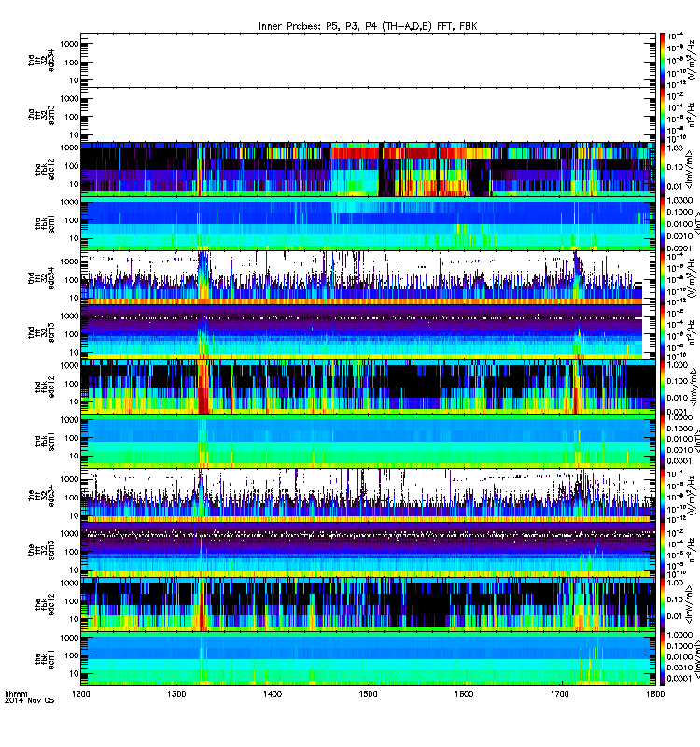Click the color bar next to tha fbk scm1
Viewport: 700px width, 747px height.
click(x=662, y=223)
